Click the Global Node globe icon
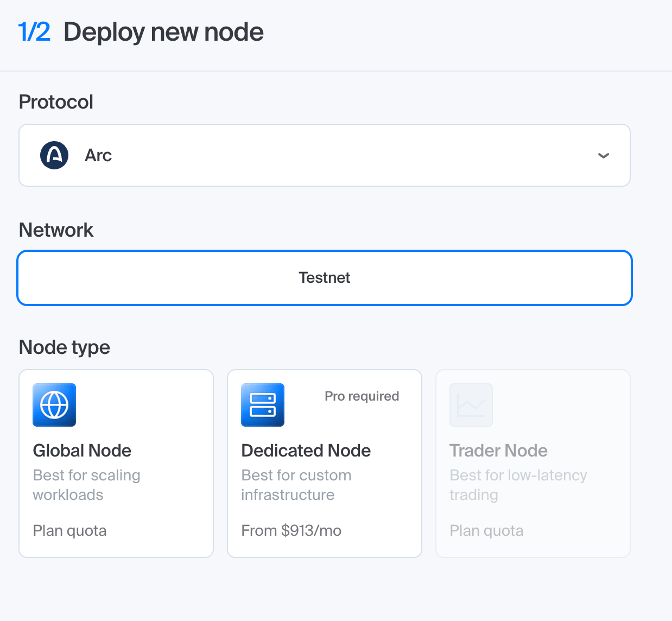Screen dimensions: 672x621 54,405
